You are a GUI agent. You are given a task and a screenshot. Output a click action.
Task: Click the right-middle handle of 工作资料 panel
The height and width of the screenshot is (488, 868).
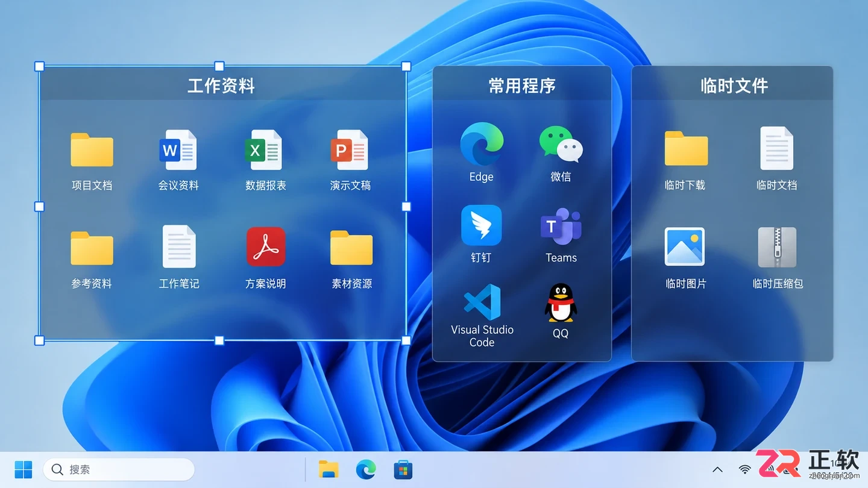coord(406,207)
